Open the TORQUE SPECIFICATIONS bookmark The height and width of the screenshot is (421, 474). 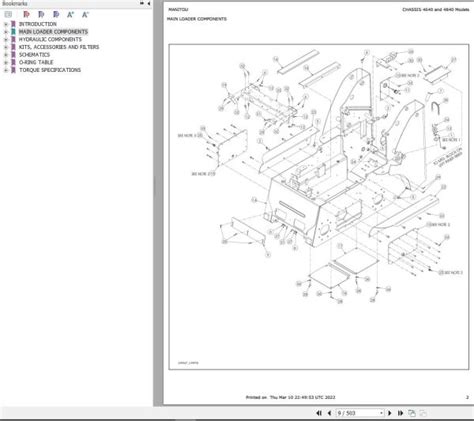(x=50, y=70)
